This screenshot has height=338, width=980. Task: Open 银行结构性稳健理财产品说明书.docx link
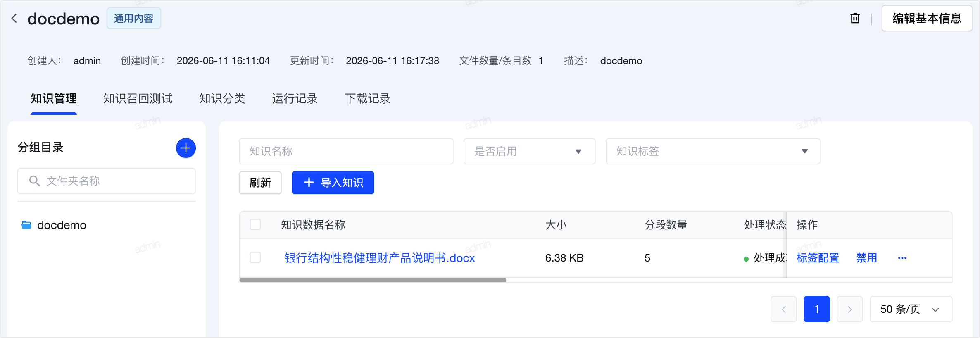click(380, 258)
